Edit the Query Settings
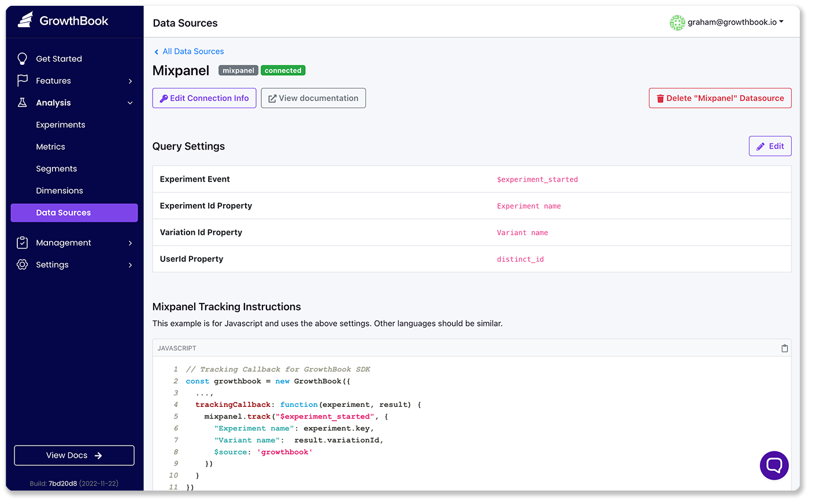816x504 pixels. coord(770,146)
